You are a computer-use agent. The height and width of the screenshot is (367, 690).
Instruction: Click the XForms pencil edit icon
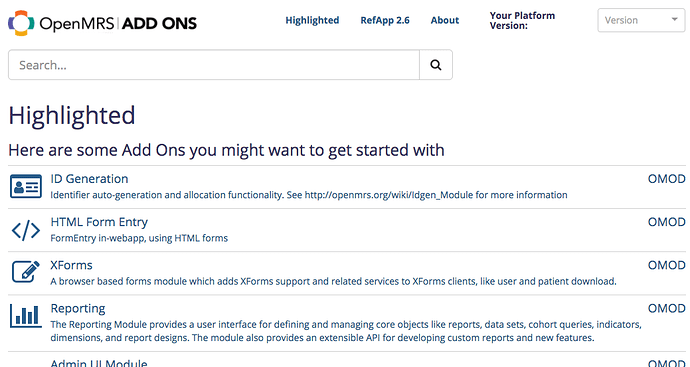(x=26, y=272)
